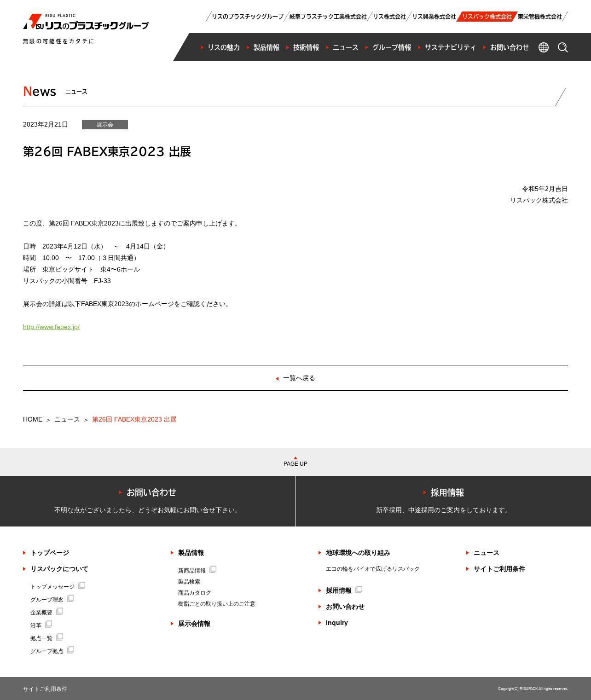Open footer お問い合わせ link
591x700 pixels.
[x=345, y=607]
